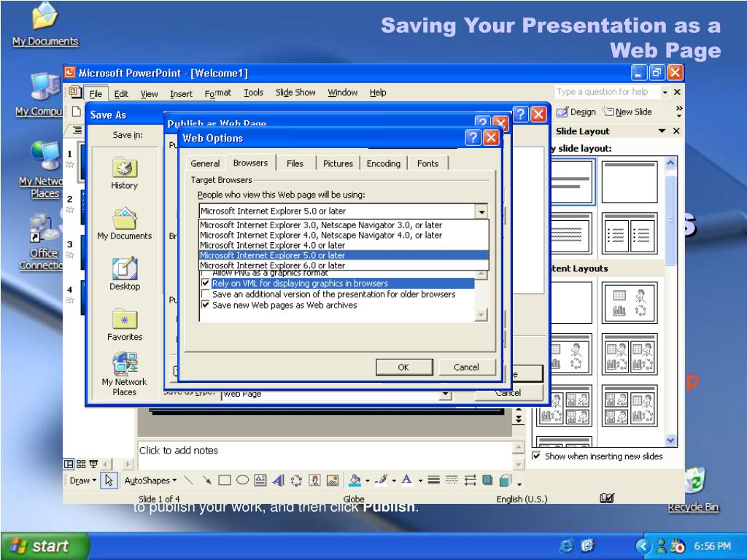747x560 pixels.
Task: Switch to Files tab in Web Options
Action: click(295, 163)
